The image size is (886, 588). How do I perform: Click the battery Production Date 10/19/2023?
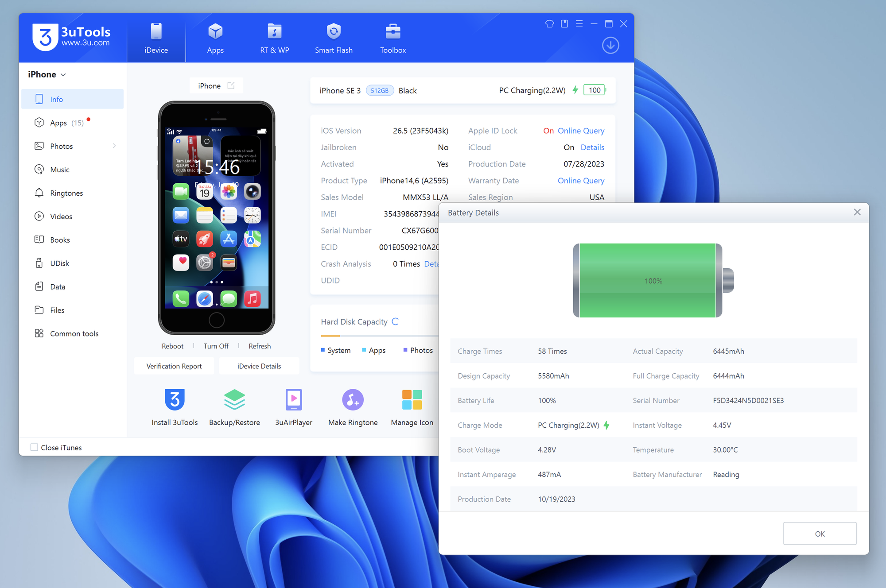pos(556,499)
